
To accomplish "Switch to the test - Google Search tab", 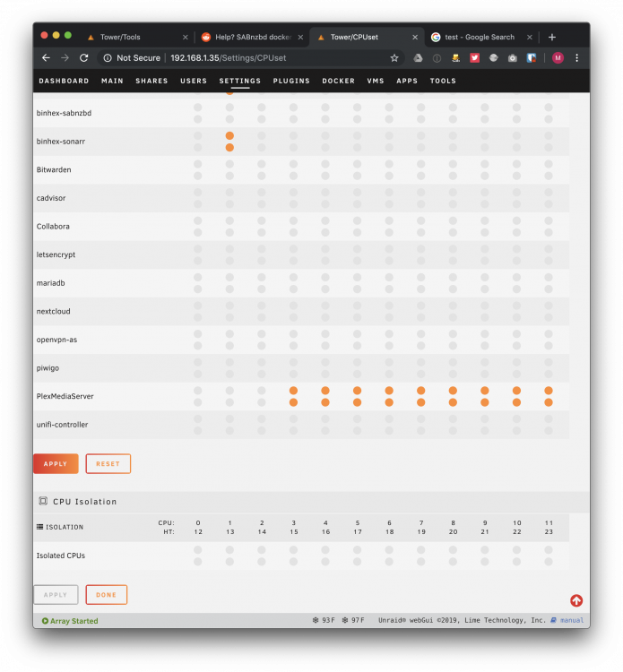I will tap(481, 38).
